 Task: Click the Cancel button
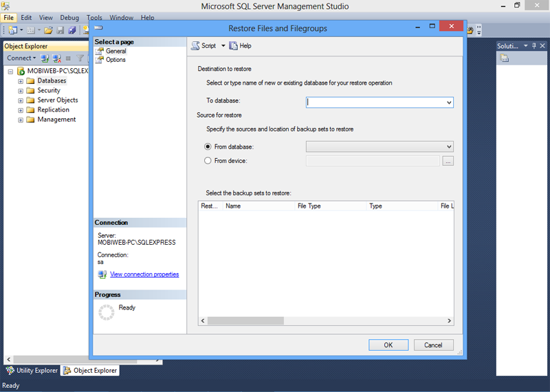coord(434,345)
